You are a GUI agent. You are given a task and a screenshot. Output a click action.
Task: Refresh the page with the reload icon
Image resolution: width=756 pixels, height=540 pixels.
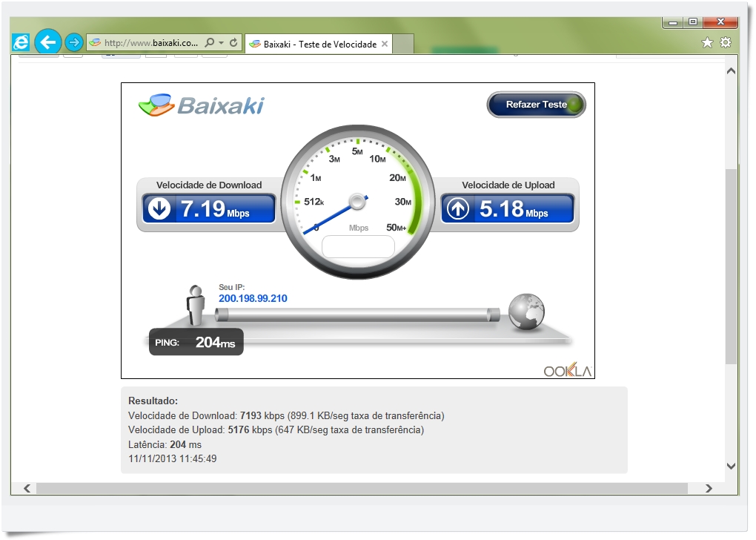[233, 42]
